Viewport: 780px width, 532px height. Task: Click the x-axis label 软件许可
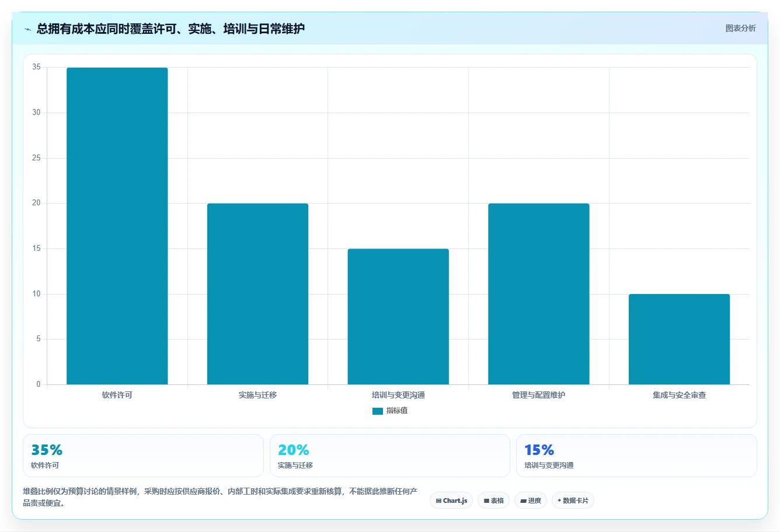[x=117, y=395]
